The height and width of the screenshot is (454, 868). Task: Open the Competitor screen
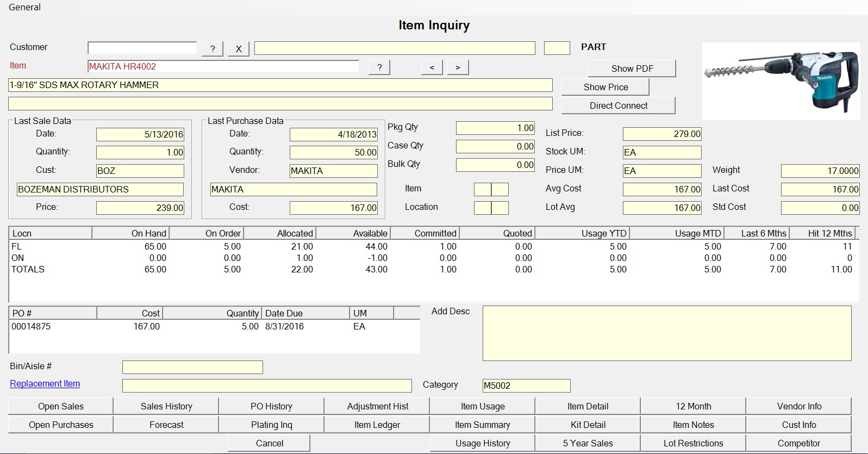point(799,443)
